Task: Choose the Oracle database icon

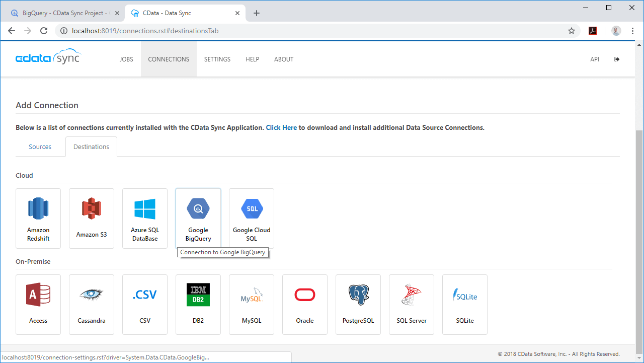Action: 305,304
